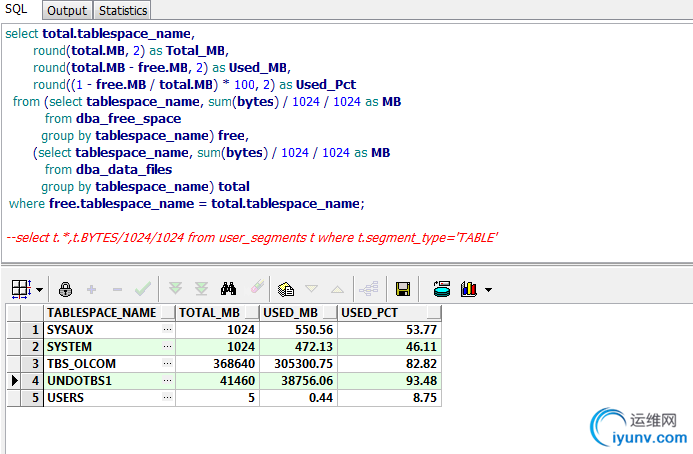The image size is (693, 454).
Task: Open the chart options dropdown arrow
Action: [488, 290]
